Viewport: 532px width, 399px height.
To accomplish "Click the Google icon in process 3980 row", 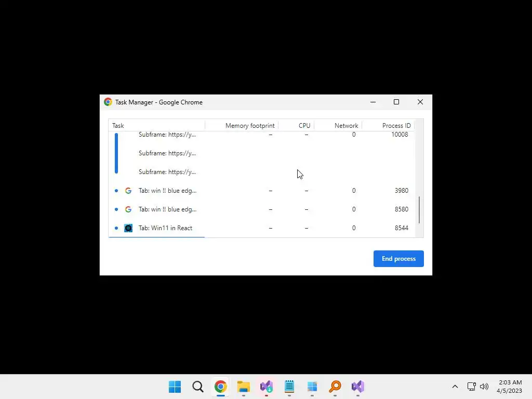I will (x=128, y=191).
